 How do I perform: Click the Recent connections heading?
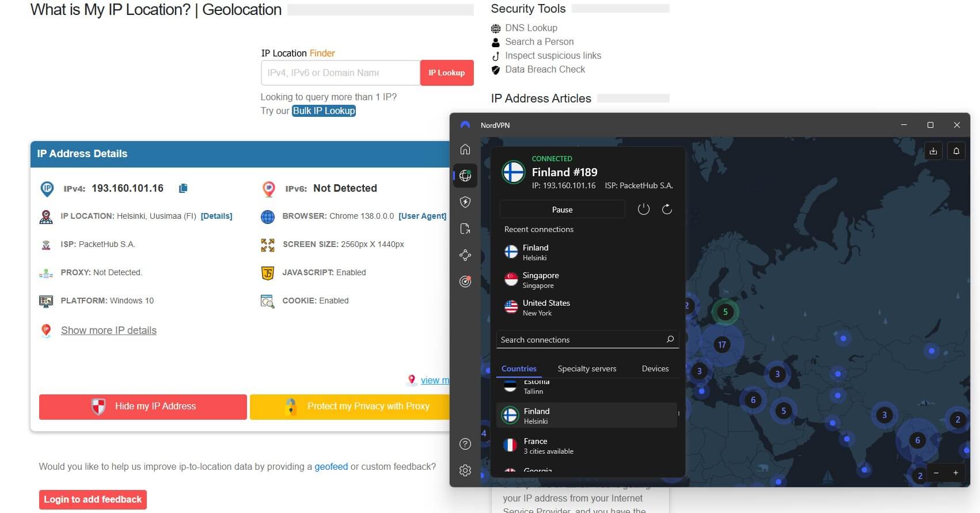(539, 229)
